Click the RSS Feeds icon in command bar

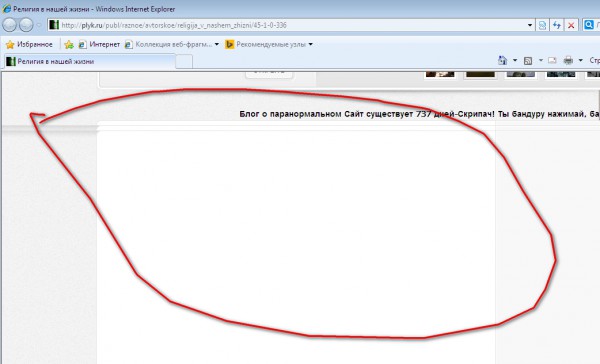528,60
